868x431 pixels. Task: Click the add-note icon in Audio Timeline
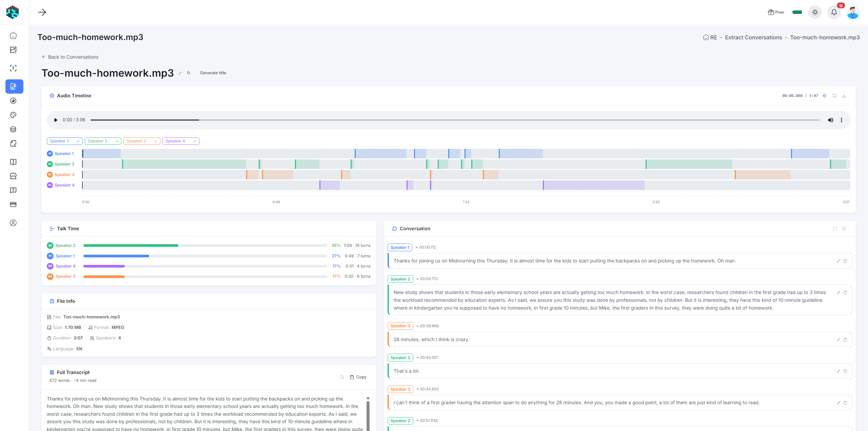(834, 96)
